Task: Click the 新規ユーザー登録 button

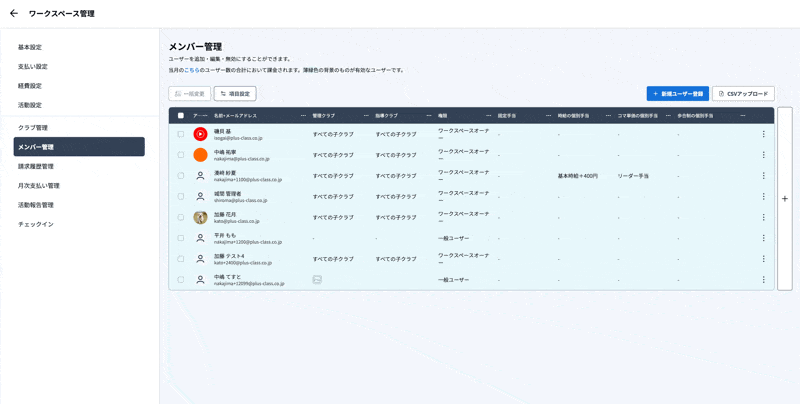Action: 677,94
